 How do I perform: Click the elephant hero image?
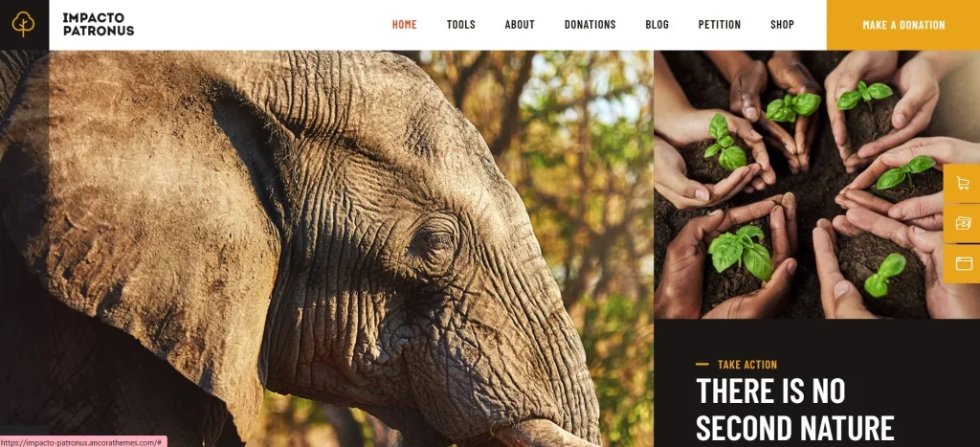326,248
